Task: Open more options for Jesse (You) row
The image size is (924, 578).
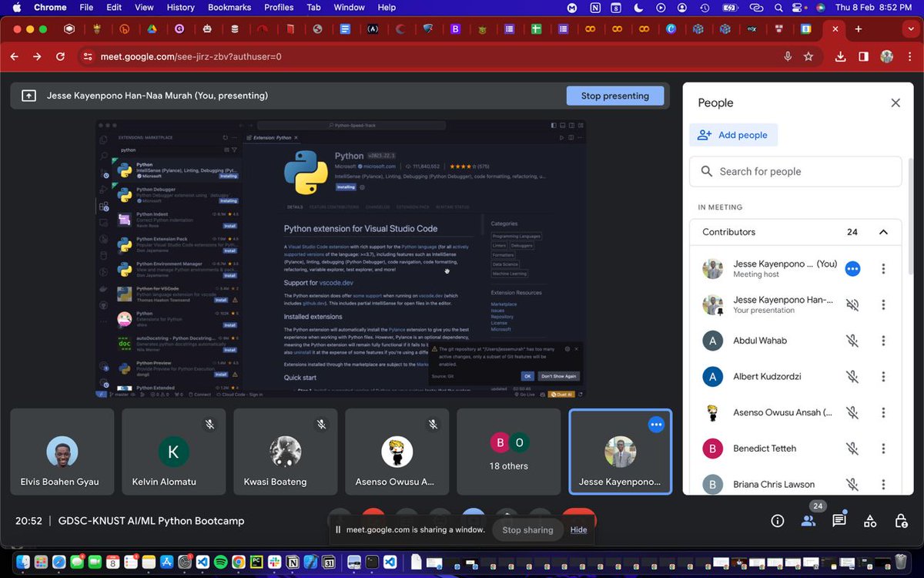Action: pos(883,269)
